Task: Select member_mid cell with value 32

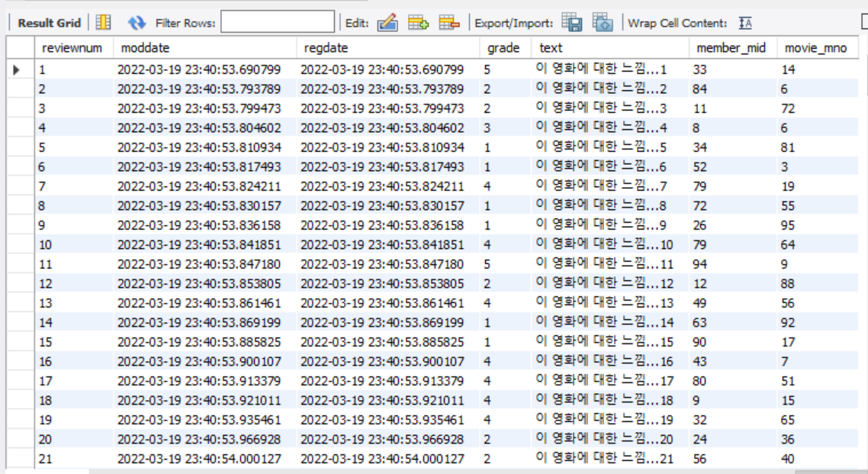Action: pos(733,420)
